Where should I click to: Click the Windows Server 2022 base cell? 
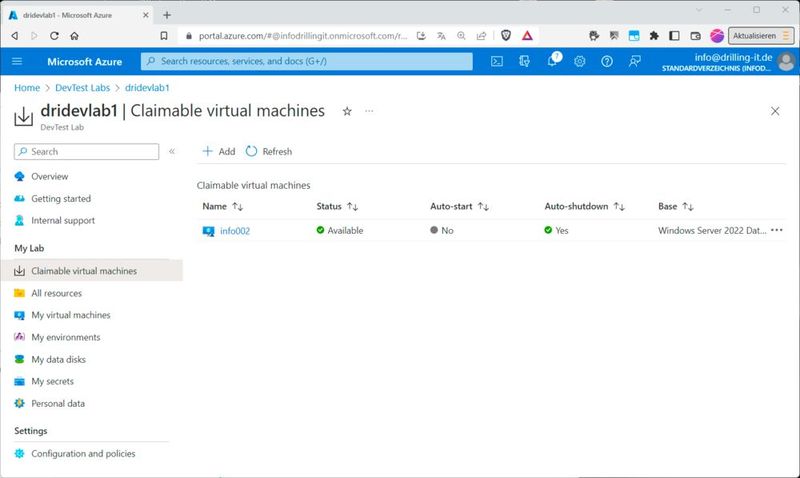712,230
